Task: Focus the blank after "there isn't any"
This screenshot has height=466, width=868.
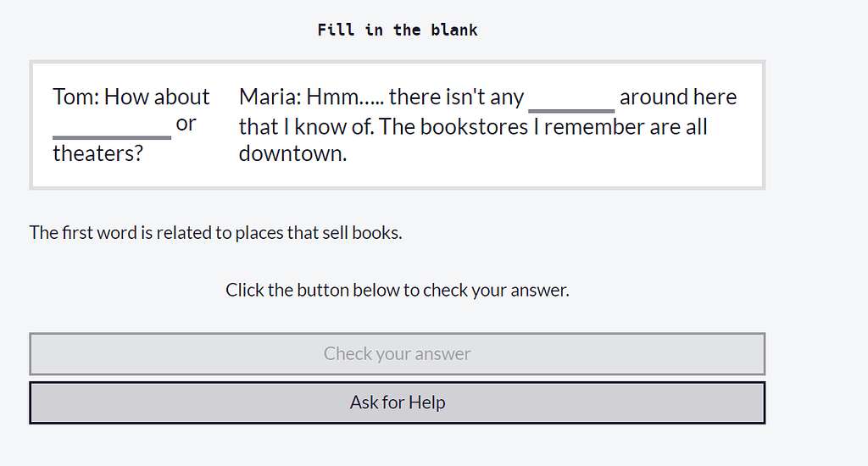Action: point(571,99)
